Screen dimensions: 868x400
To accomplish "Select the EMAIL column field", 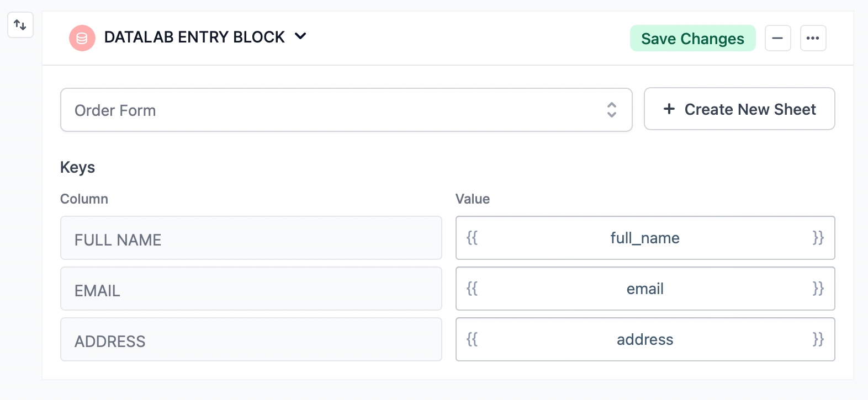I will [x=251, y=289].
